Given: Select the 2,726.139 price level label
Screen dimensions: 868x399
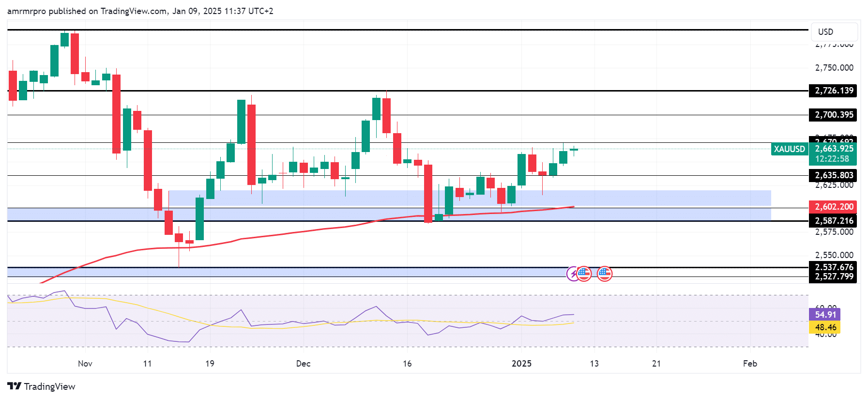Looking at the screenshot, I should (x=833, y=91).
